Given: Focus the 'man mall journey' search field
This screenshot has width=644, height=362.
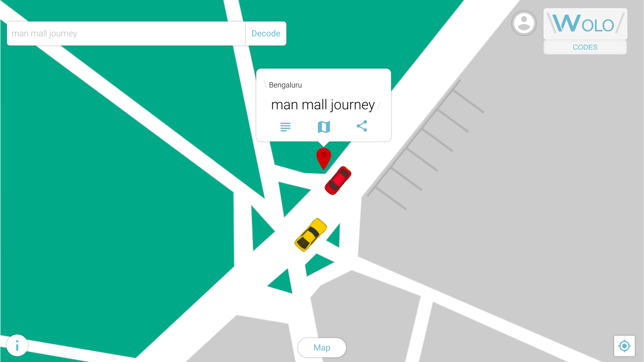Looking at the screenshot, I should point(126,34).
